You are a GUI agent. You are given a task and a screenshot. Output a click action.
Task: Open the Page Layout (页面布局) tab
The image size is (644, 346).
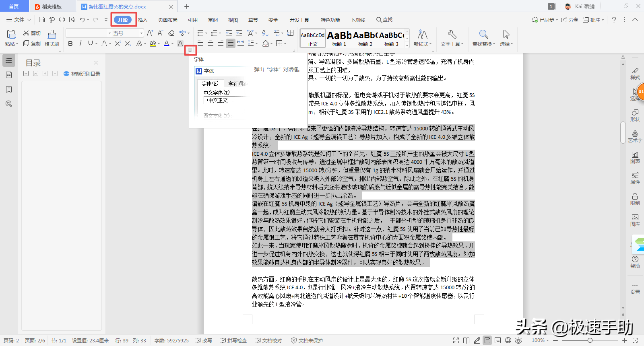tap(167, 20)
